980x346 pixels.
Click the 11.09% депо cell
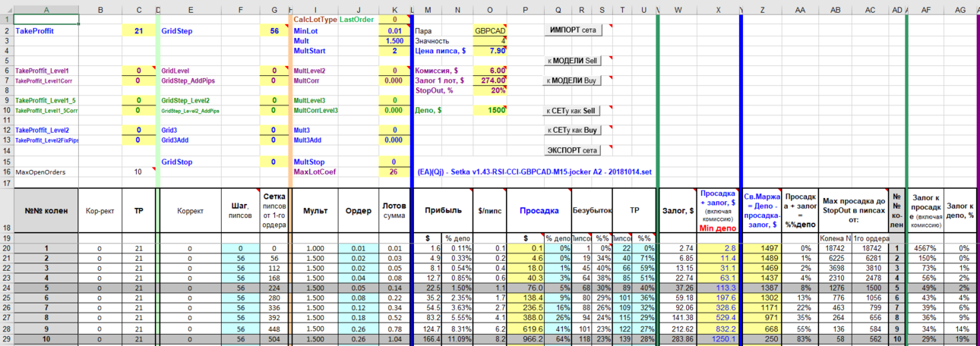(458, 340)
